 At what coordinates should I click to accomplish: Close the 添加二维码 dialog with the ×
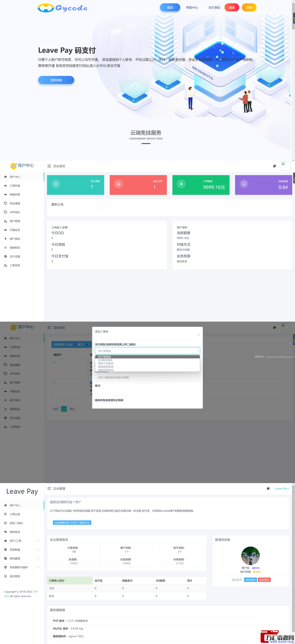[199, 335]
